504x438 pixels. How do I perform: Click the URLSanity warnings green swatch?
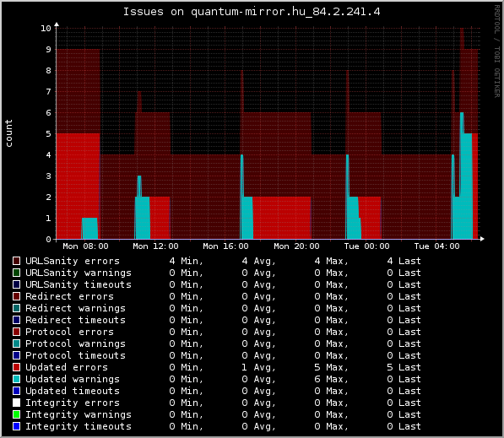16,273
